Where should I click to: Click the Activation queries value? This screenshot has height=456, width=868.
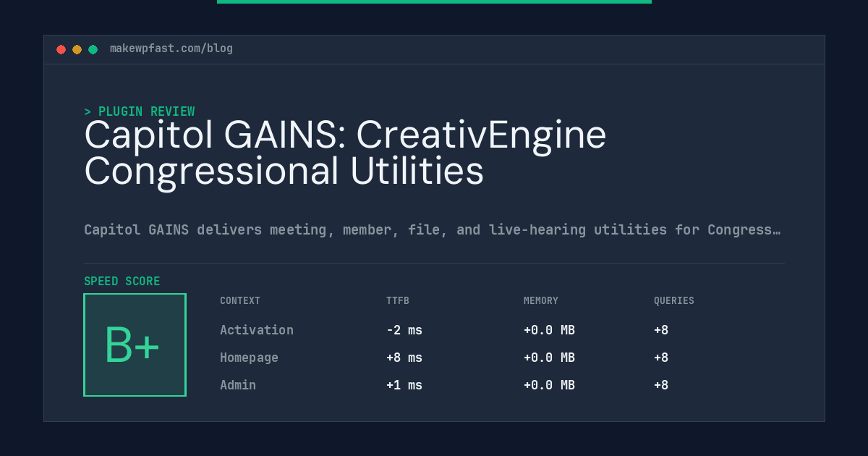pyautogui.click(x=661, y=330)
